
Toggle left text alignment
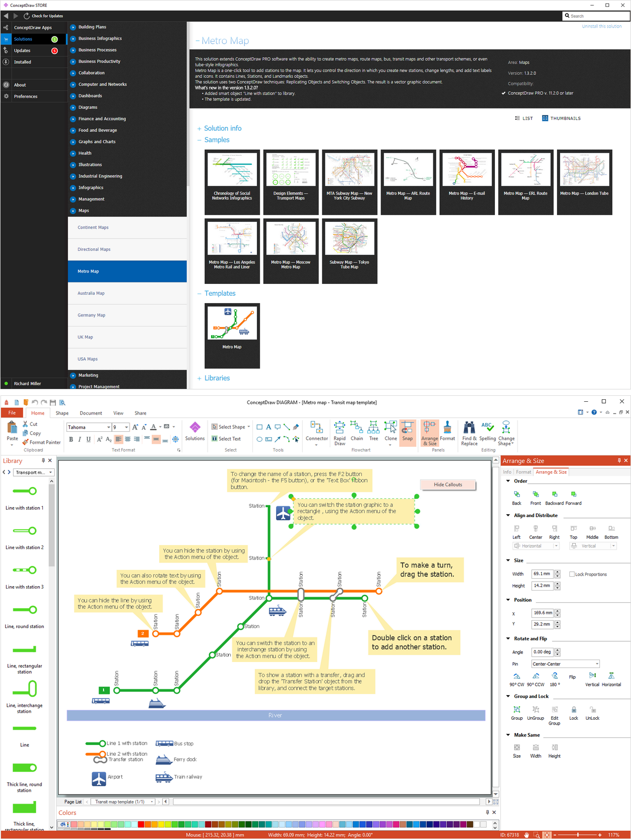click(x=119, y=439)
